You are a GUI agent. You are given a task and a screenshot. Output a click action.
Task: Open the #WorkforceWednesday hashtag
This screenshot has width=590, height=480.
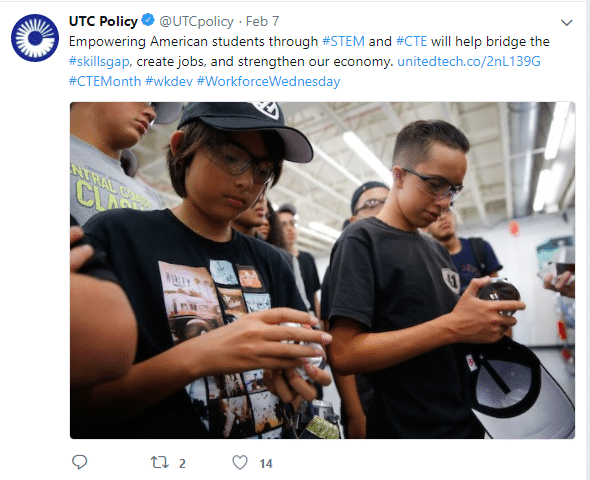point(269,81)
